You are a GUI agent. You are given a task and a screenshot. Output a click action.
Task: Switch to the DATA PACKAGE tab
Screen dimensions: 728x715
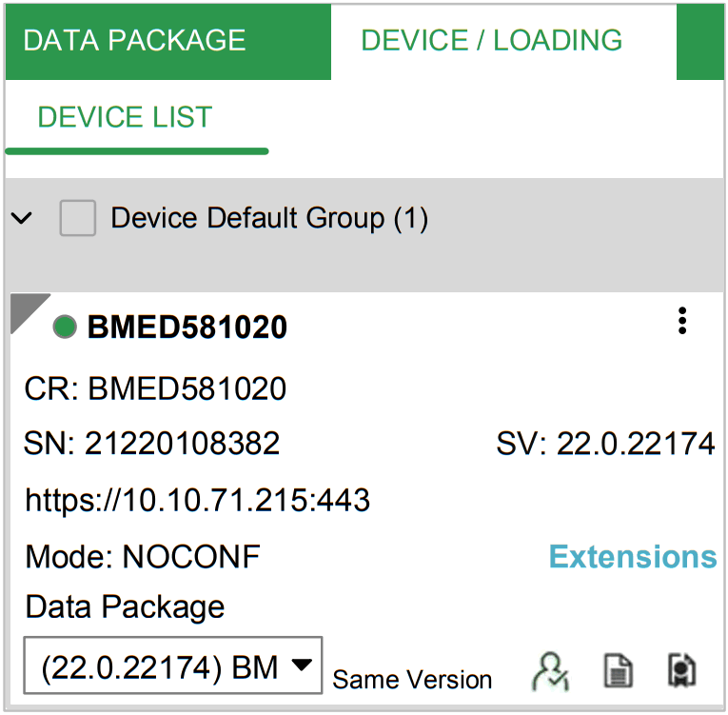click(x=168, y=41)
